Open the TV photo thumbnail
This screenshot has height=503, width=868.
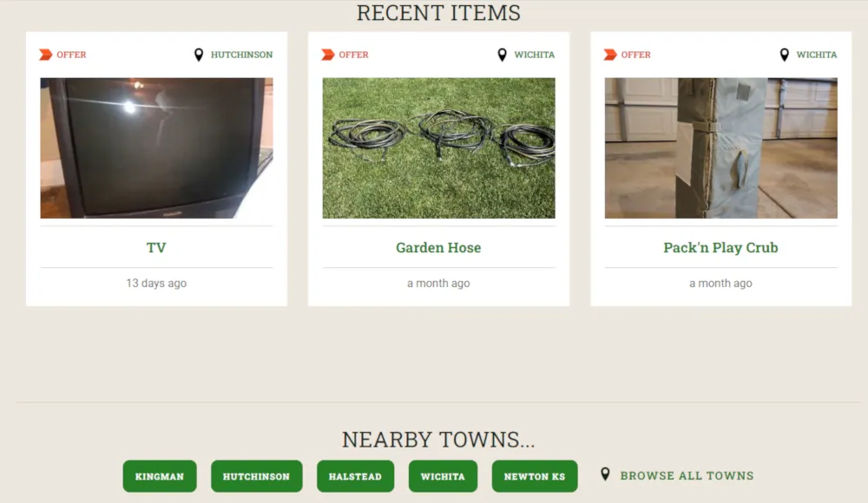click(156, 147)
